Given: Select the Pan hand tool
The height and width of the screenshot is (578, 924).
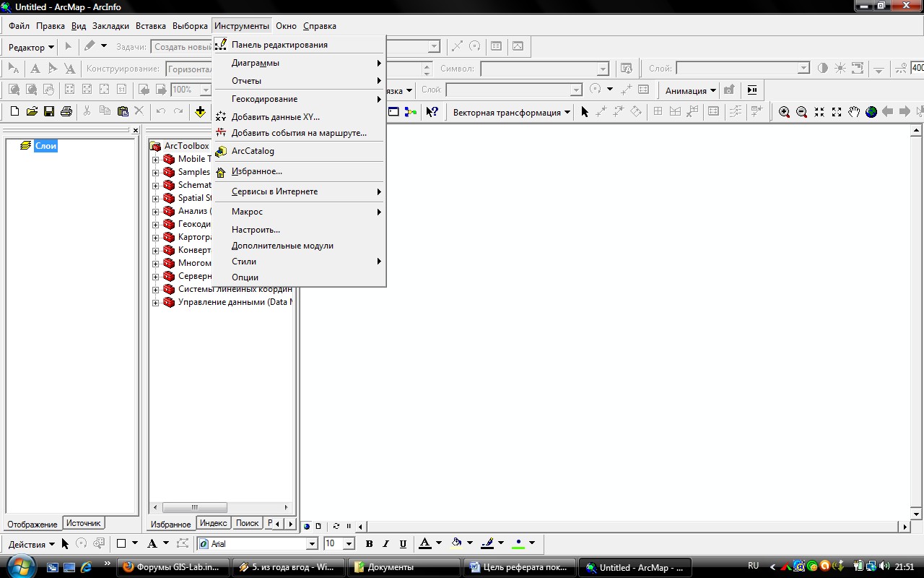Looking at the screenshot, I should point(854,112).
